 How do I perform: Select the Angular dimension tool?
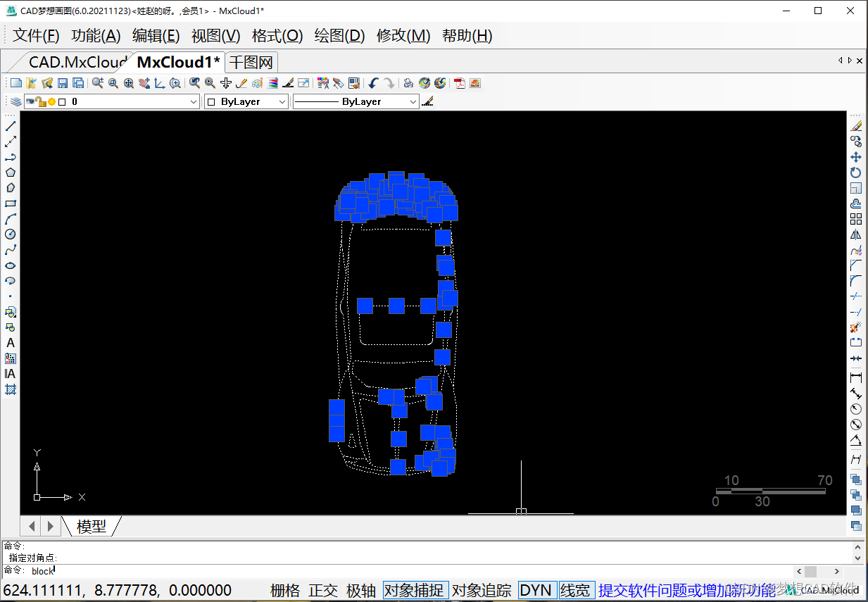[856, 441]
